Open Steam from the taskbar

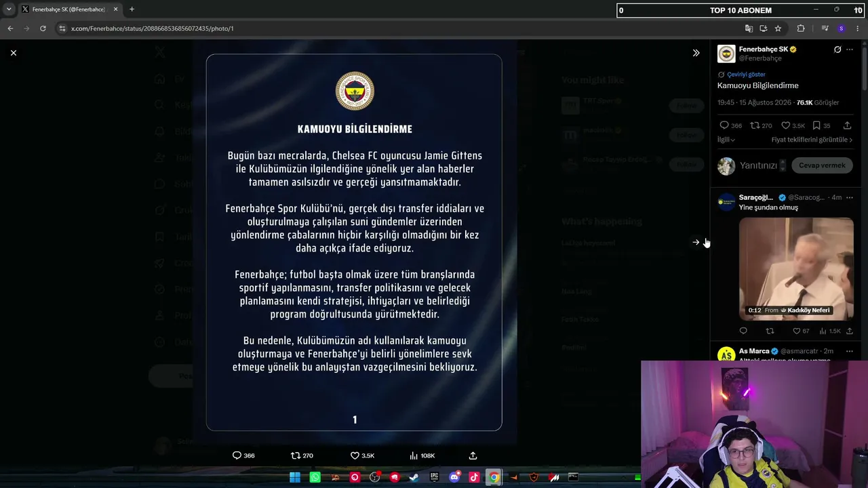(414, 477)
